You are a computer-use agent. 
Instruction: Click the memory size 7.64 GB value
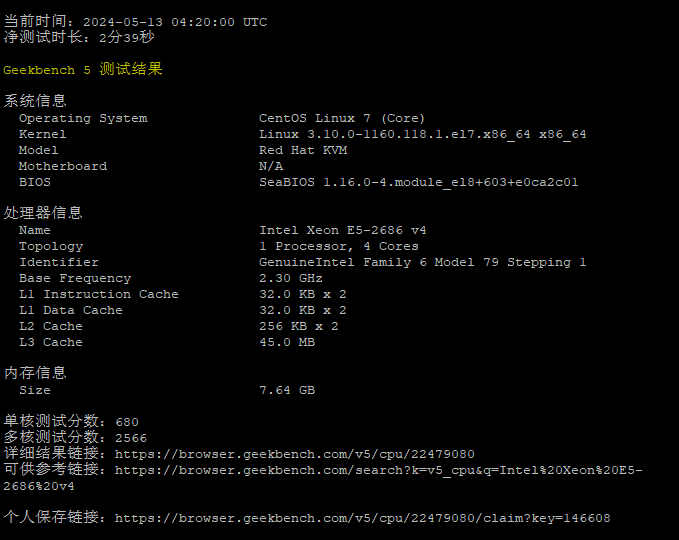point(286,390)
